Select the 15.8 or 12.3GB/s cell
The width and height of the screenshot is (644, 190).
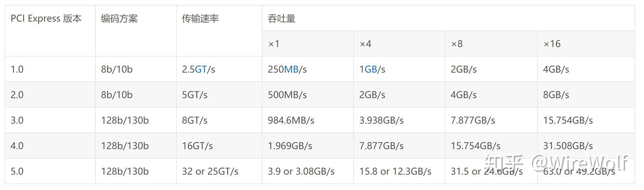coord(395,171)
